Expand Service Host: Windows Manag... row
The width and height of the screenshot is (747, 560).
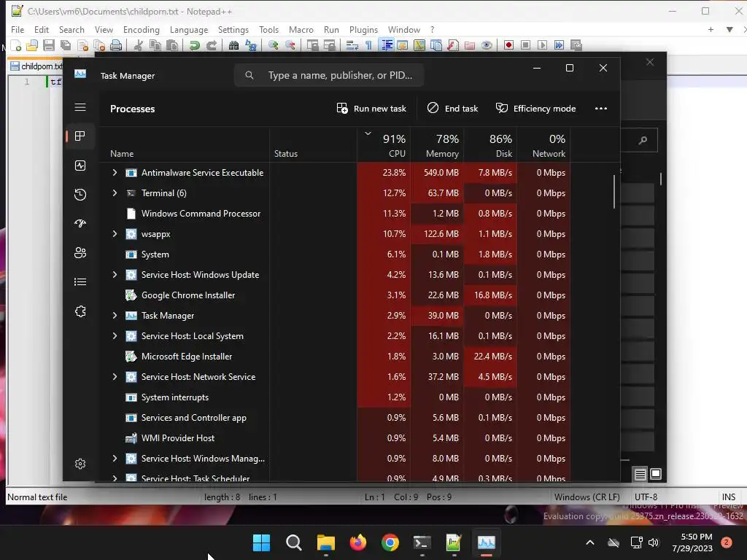[115, 458]
